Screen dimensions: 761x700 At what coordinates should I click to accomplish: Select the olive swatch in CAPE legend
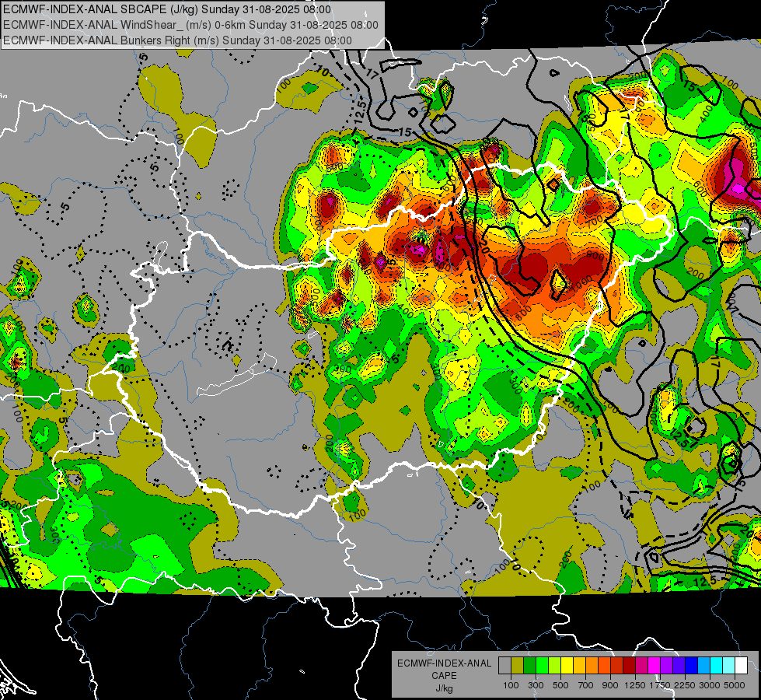pos(518,666)
